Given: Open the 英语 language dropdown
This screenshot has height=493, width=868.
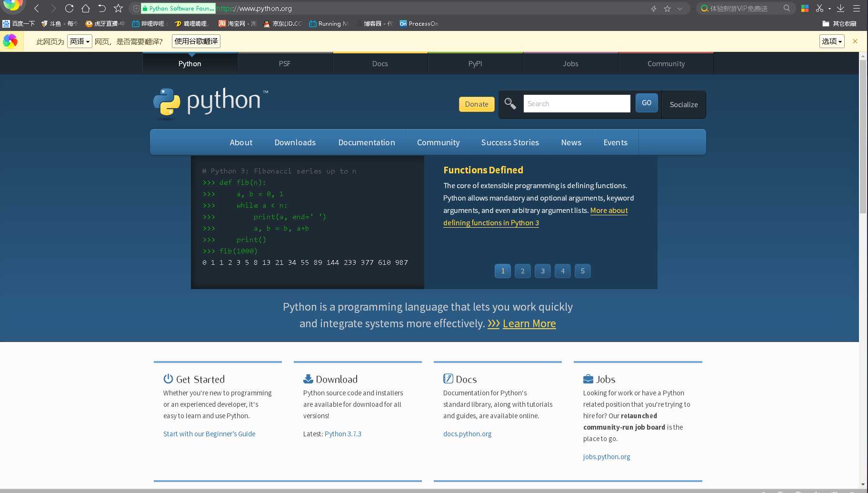Looking at the screenshot, I should (x=80, y=41).
